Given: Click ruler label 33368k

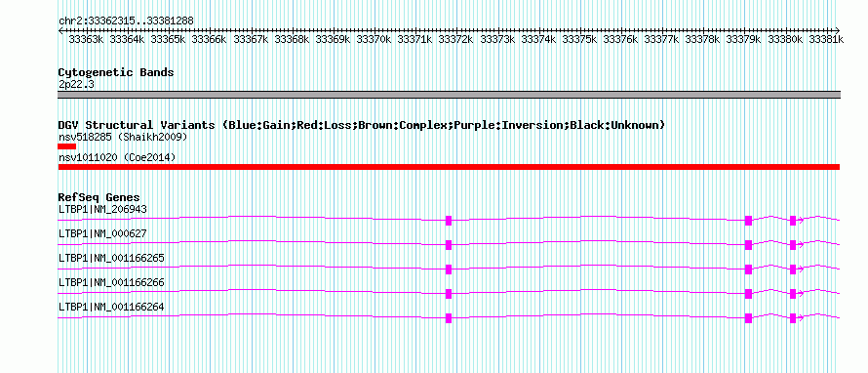Looking at the screenshot, I should 292,39.
